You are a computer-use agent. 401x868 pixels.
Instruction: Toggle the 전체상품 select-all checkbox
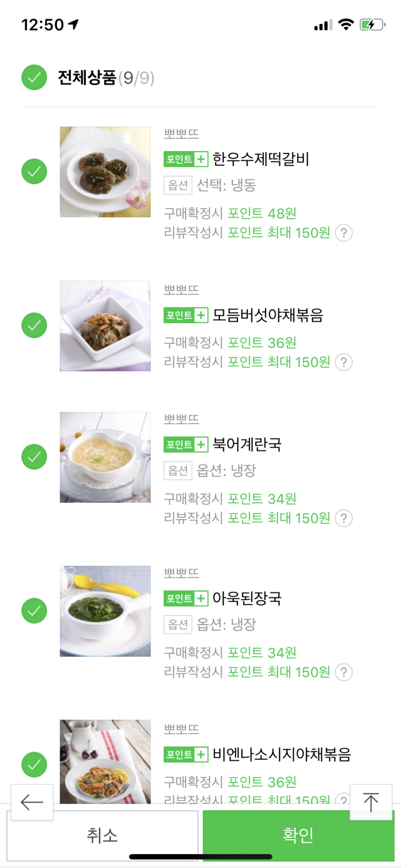(x=34, y=78)
